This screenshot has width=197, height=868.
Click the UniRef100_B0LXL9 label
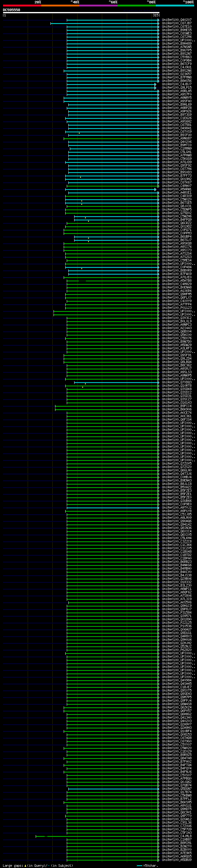click(176, 321)
